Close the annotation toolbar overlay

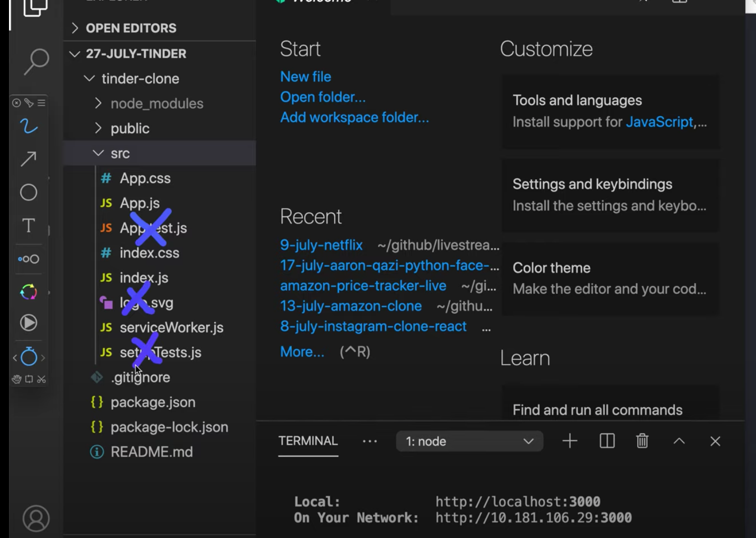16,103
